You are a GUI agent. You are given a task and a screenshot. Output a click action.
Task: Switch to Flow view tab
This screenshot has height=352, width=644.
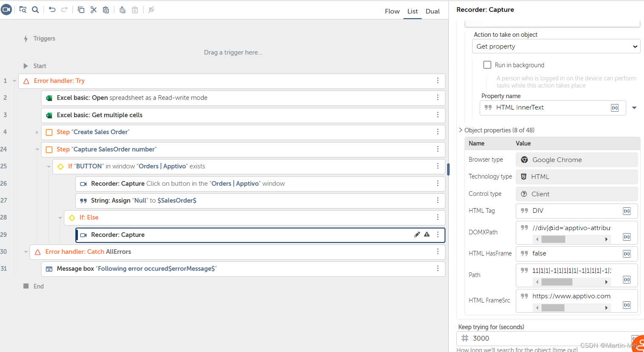[392, 11]
